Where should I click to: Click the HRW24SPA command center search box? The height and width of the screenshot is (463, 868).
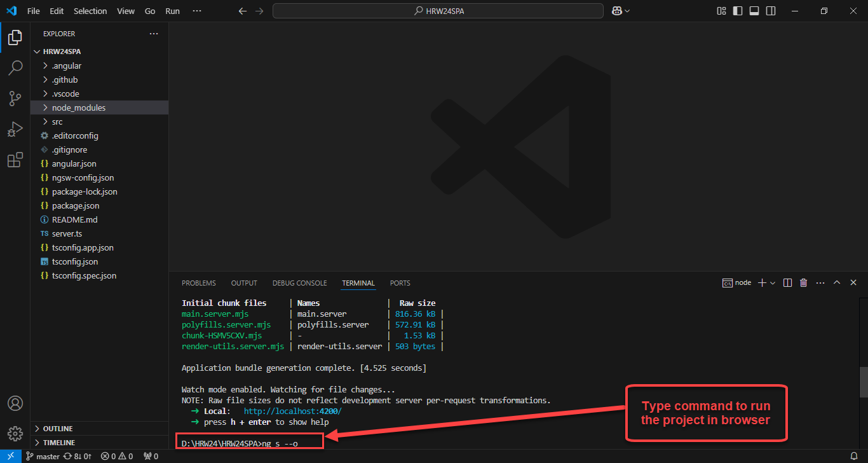point(438,11)
